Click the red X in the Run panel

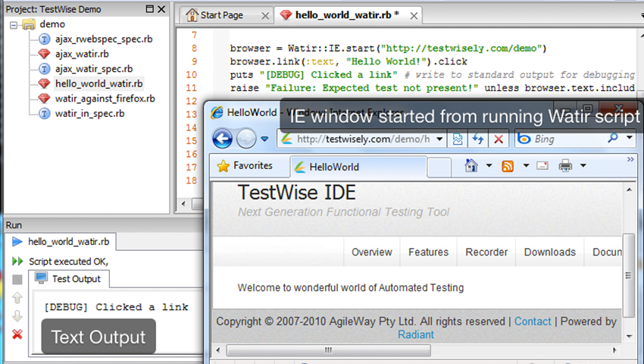(x=17, y=334)
